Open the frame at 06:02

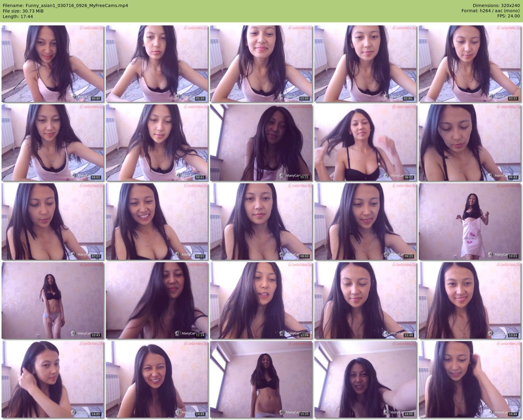(365, 143)
